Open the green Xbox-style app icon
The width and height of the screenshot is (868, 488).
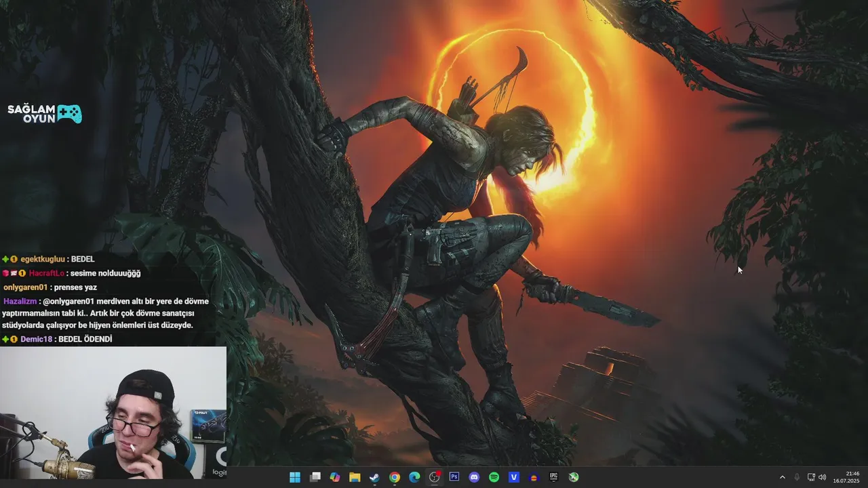pos(574,477)
